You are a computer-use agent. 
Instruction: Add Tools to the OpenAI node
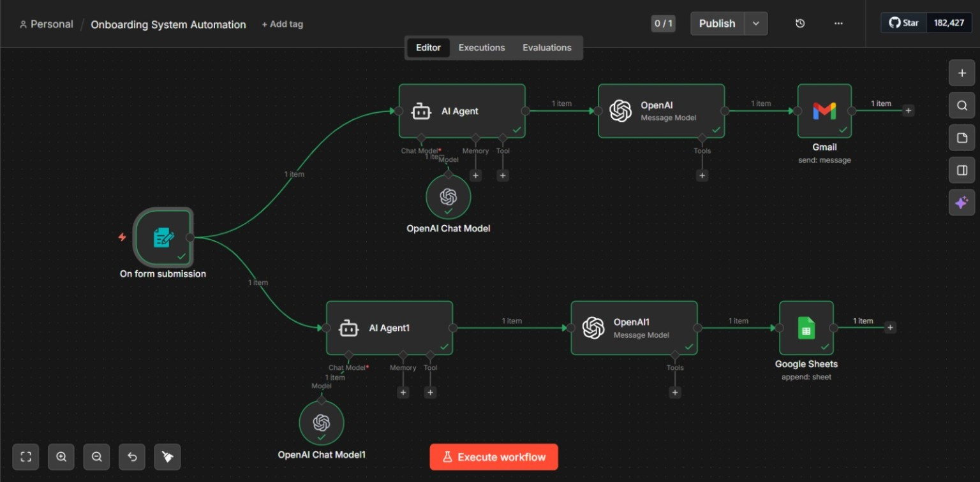(702, 175)
